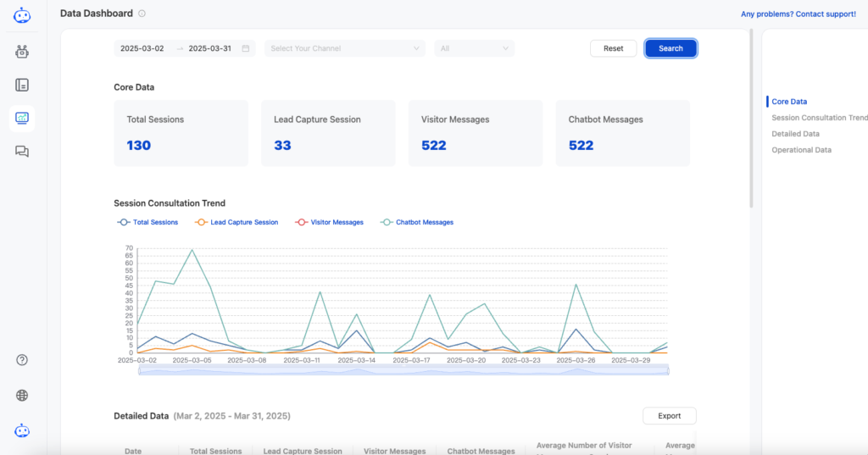Toggle Chatbot Messages legend series
The image size is (868, 455).
(417, 222)
